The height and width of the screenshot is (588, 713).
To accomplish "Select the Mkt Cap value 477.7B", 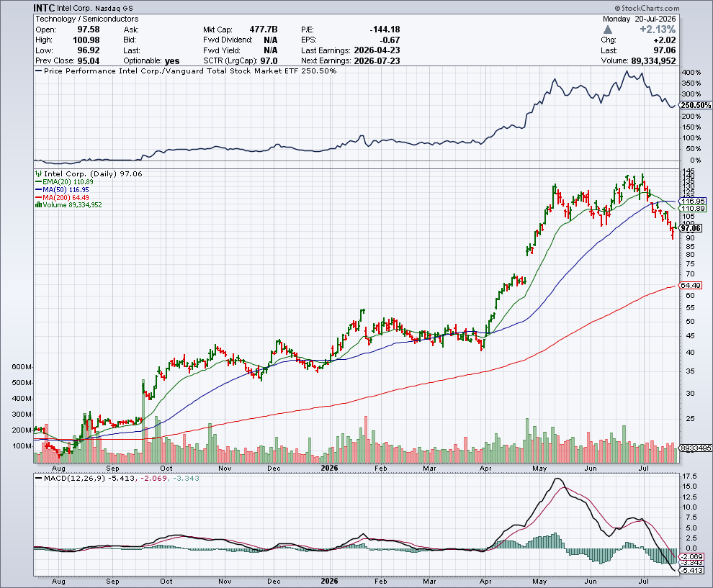I will coord(264,30).
